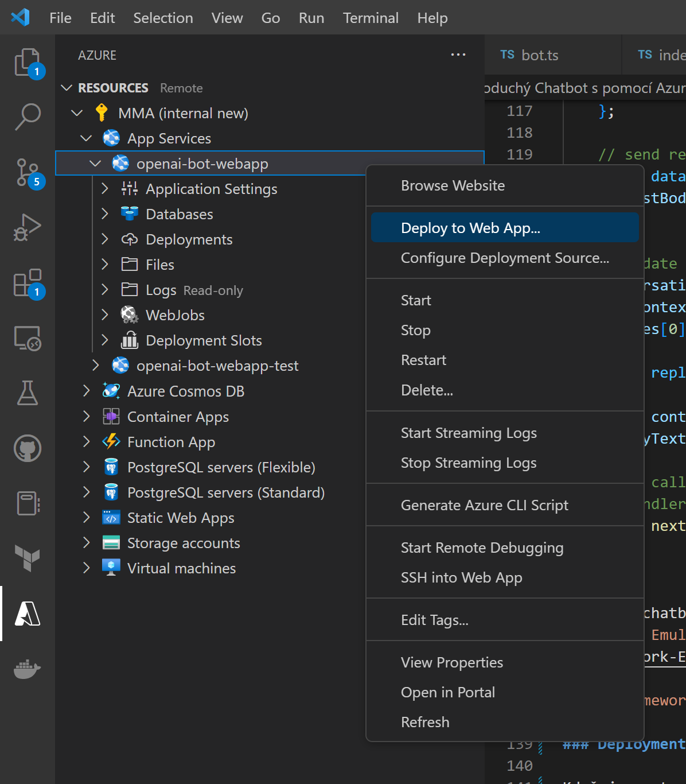Viewport: 686px width, 784px height.
Task: Open Azure panel more actions ellipsis
Action: (458, 55)
